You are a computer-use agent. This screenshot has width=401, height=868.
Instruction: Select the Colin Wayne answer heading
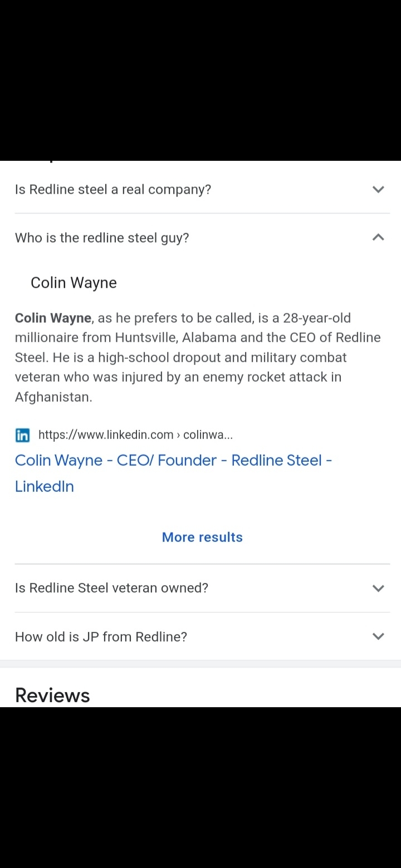74,283
